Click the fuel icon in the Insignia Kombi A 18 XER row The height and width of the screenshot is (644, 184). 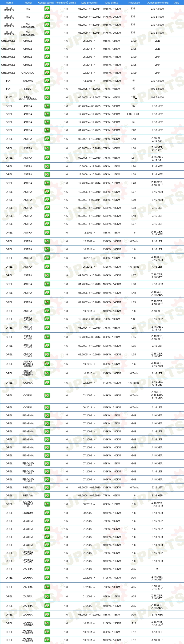coord(47,479)
